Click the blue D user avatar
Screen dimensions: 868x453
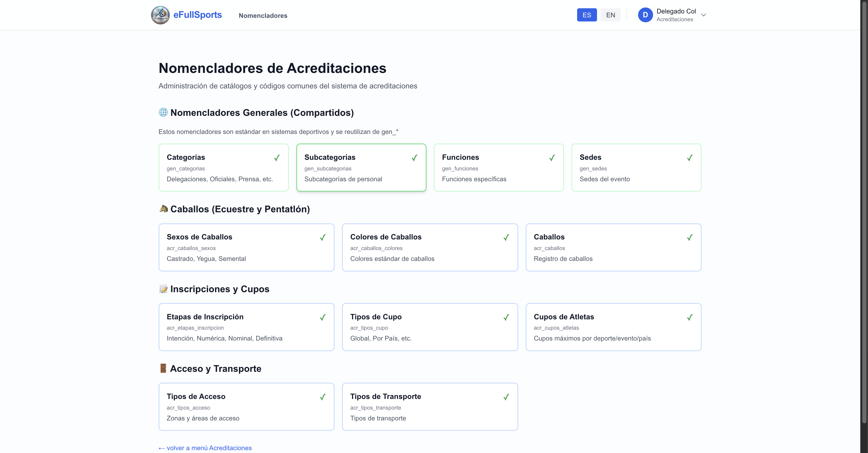point(645,15)
